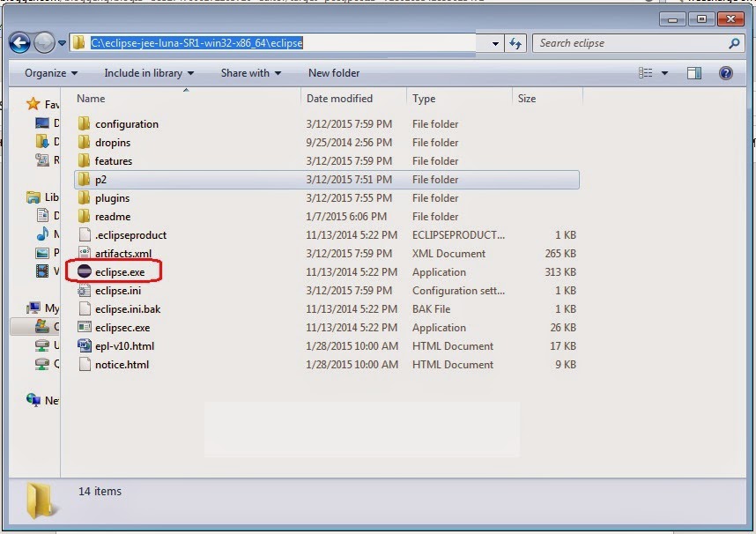Click the Downloads favorite folder icon

coord(42,141)
